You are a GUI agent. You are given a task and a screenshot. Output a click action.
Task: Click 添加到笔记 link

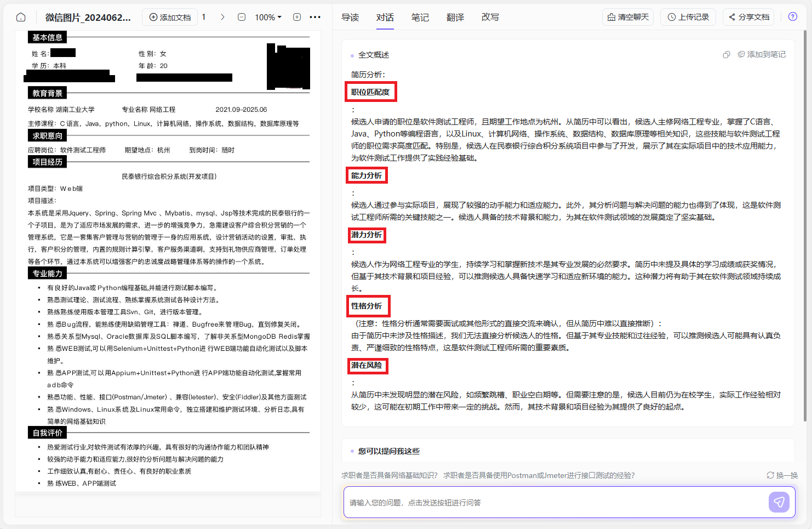(762, 54)
